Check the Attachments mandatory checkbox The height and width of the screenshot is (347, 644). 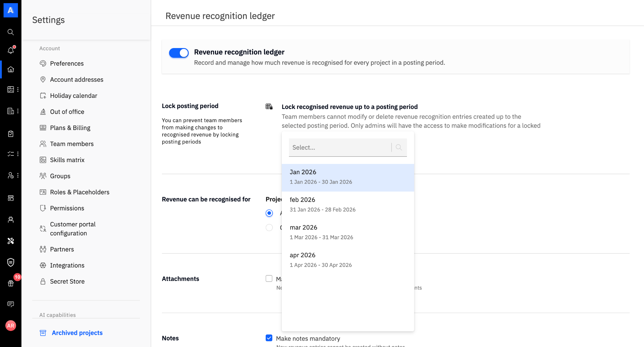269,279
